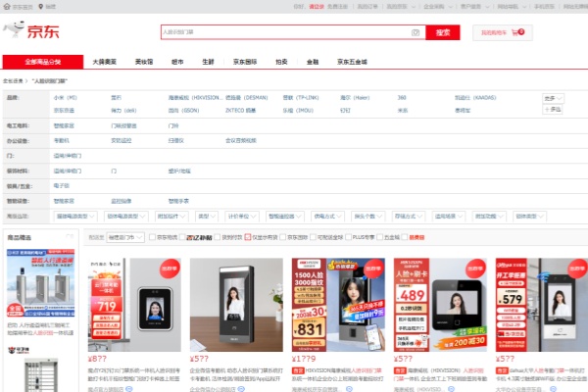Click the 京东 red text logo
The height and width of the screenshot is (392, 588).
tap(43, 31)
